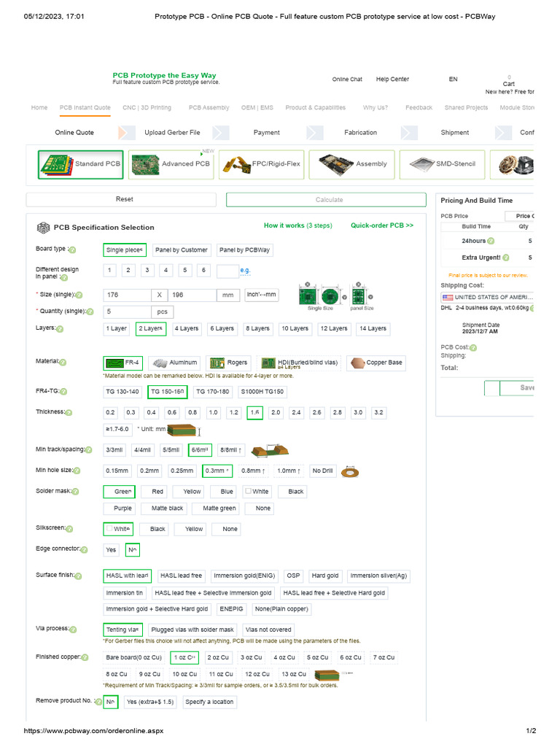Screen dimensions: 560x747
Task: Open help icon beside Thickness label
Action: (x=69, y=413)
